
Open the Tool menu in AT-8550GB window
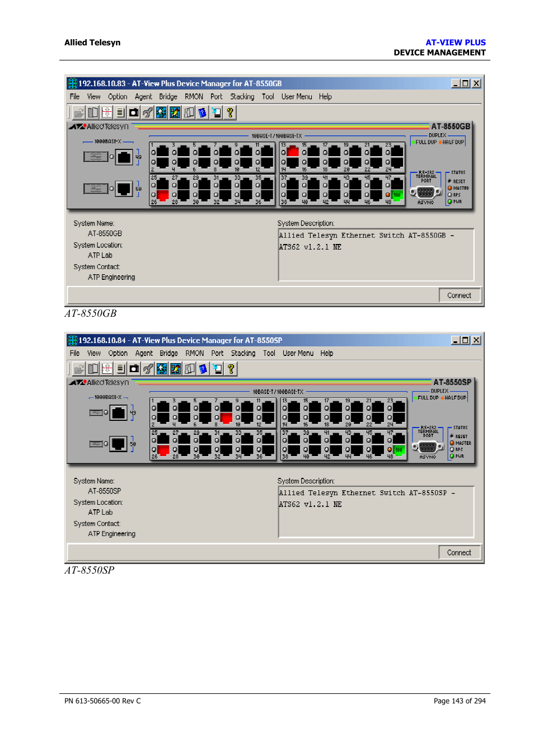268,97
